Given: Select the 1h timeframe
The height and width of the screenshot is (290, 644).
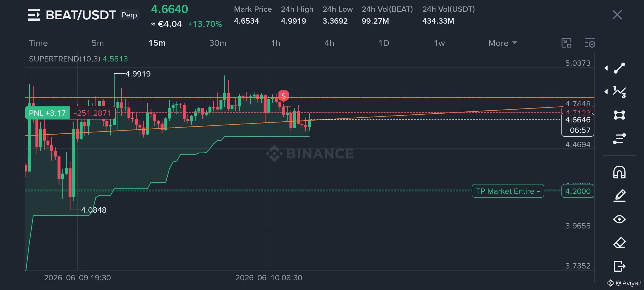Looking at the screenshot, I should (x=276, y=43).
